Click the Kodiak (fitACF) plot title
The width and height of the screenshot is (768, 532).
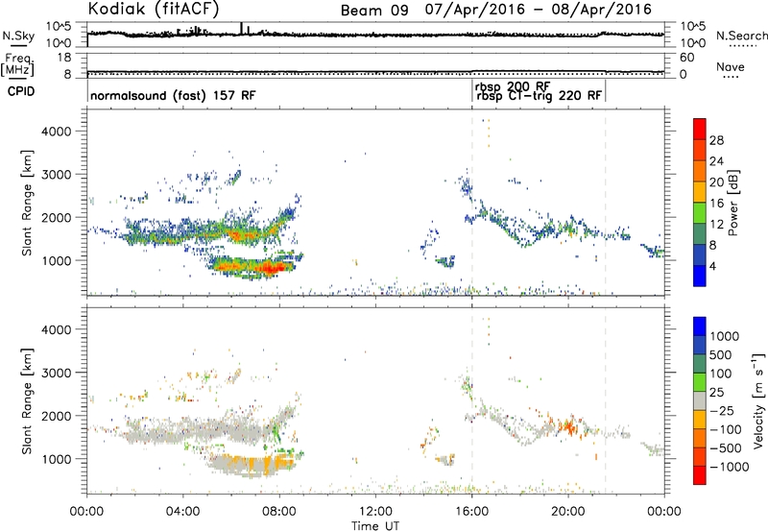[x=154, y=9]
